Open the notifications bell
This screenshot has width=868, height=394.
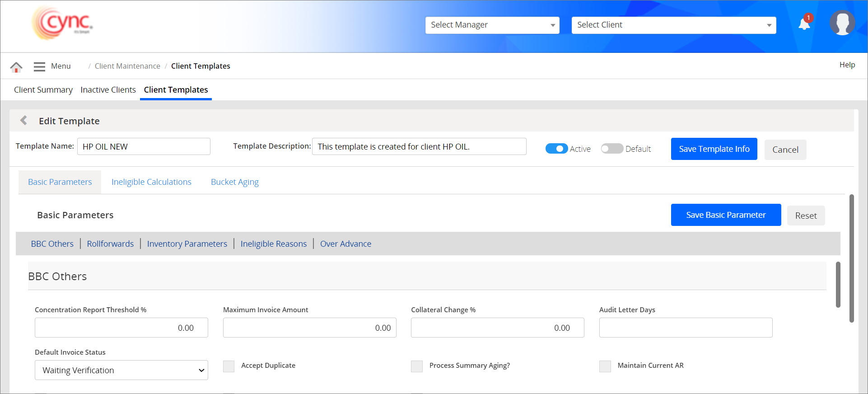tap(804, 23)
